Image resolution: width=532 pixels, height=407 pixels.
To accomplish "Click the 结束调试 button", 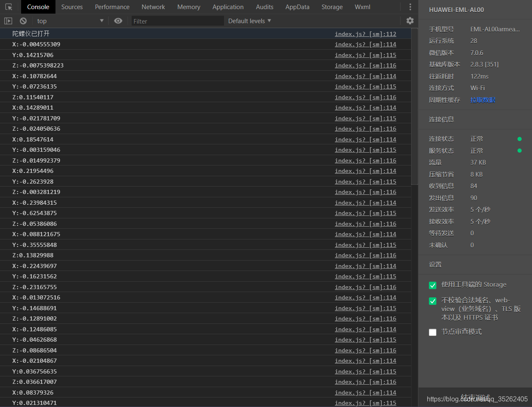I will [x=475, y=398].
